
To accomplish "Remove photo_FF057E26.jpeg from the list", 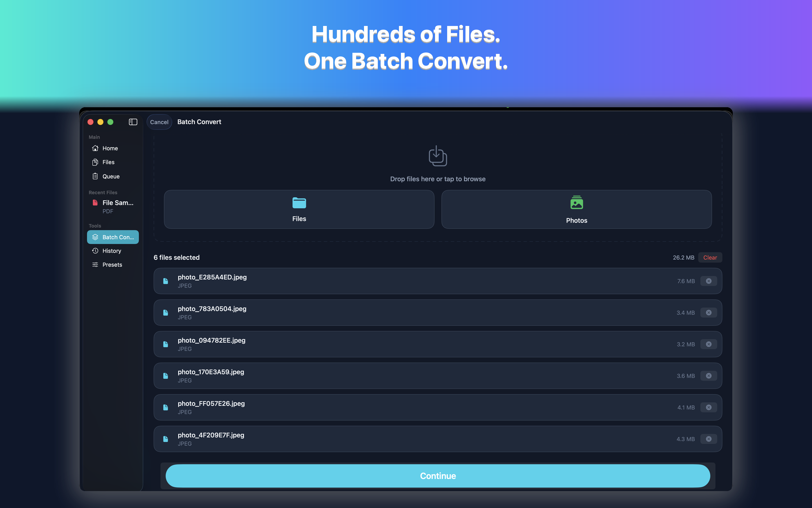I will 708,408.
